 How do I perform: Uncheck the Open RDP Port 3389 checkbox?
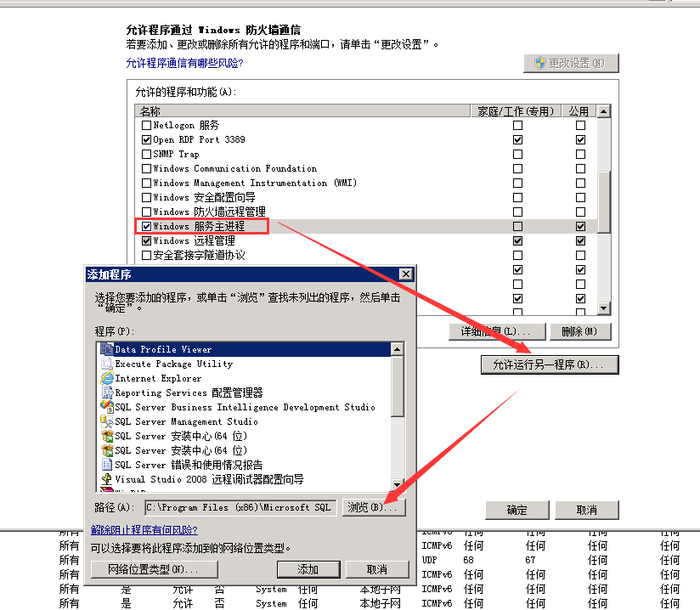pos(146,139)
